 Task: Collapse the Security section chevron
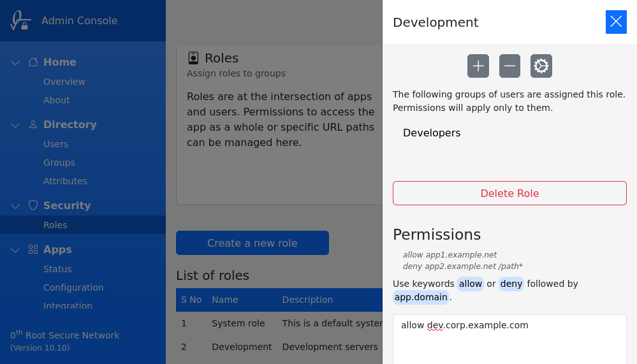pos(15,206)
